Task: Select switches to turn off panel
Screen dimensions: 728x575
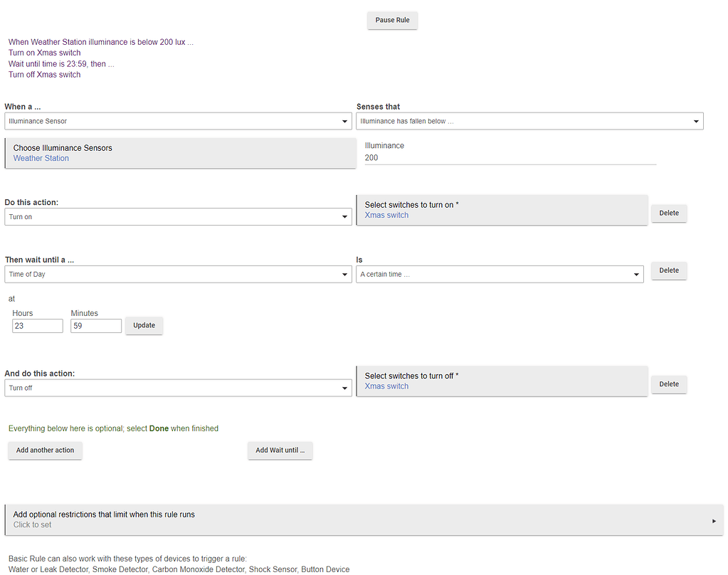Action: pos(502,381)
